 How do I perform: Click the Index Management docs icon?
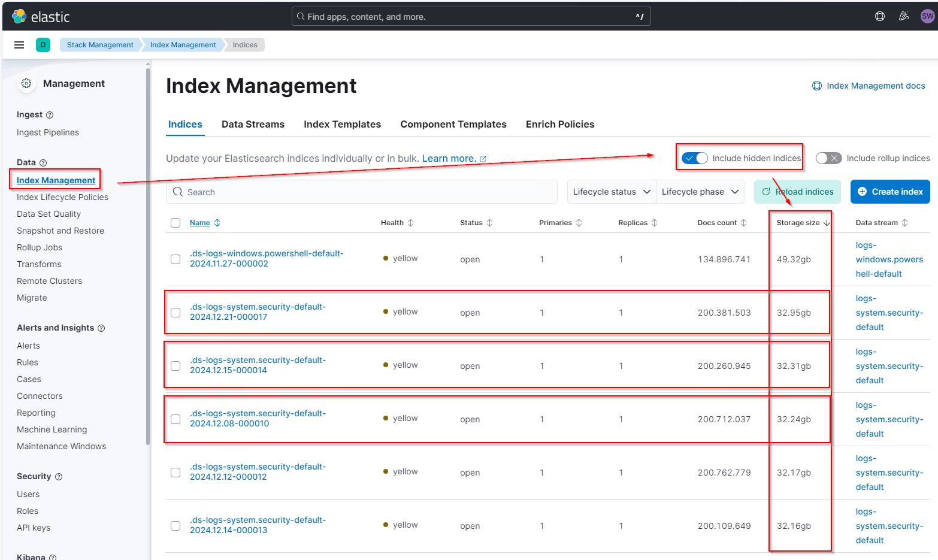point(817,86)
